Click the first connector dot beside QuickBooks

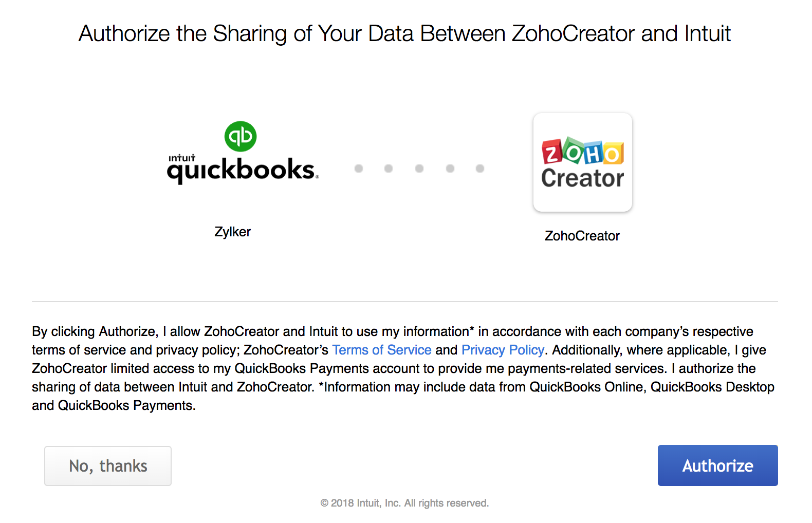pos(359,169)
